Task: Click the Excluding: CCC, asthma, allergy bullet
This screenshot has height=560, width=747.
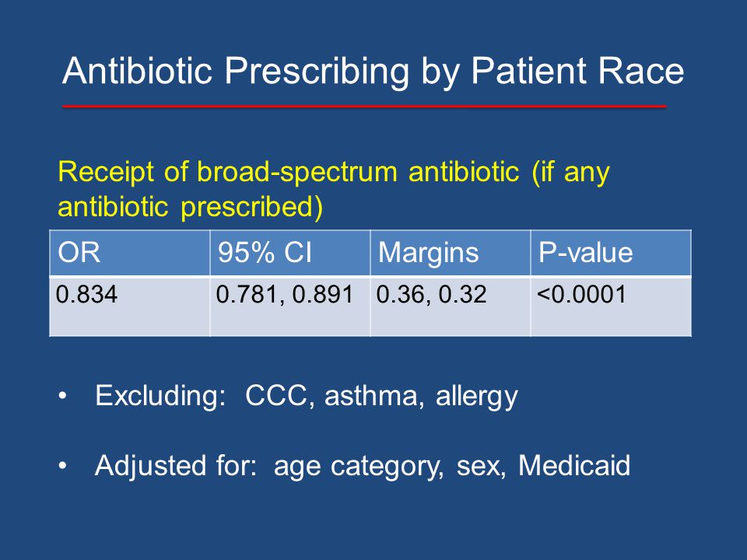Action: pyautogui.click(x=307, y=396)
